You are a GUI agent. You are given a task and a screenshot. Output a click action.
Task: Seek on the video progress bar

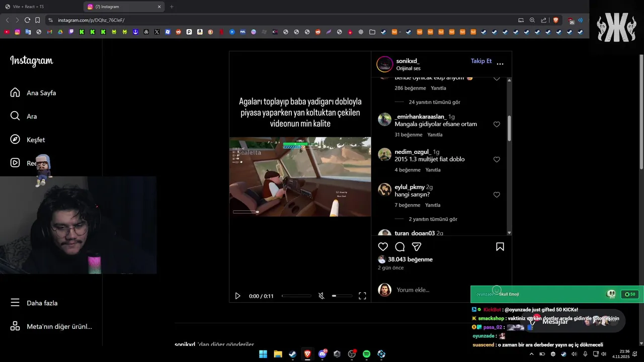click(x=297, y=296)
